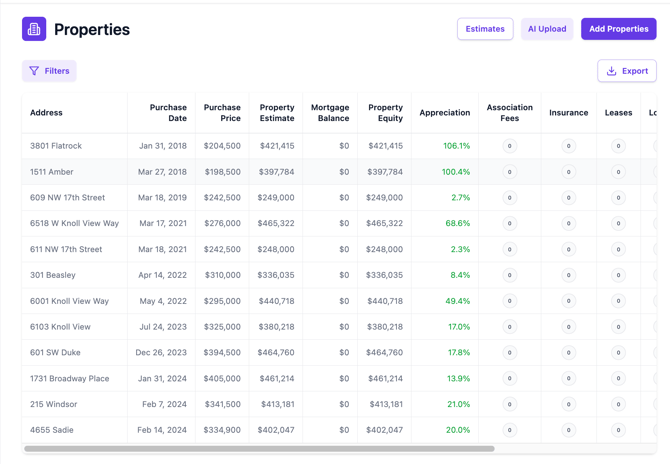
Task: Export the properties table
Action: click(x=627, y=71)
